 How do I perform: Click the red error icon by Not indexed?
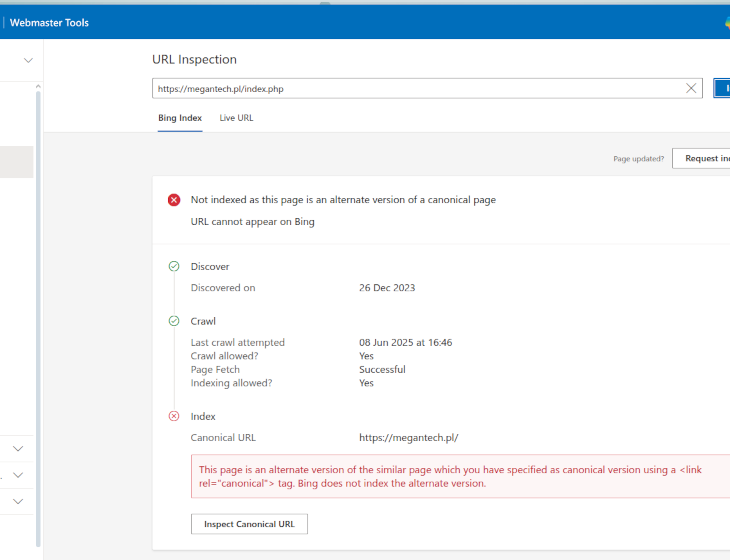click(x=174, y=200)
